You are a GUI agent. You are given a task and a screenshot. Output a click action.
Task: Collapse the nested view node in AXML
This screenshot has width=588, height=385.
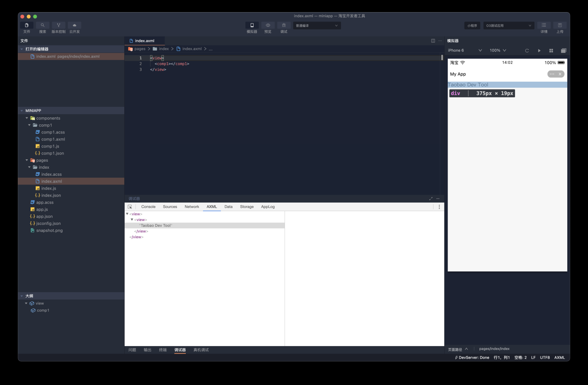click(x=132, y=220)
